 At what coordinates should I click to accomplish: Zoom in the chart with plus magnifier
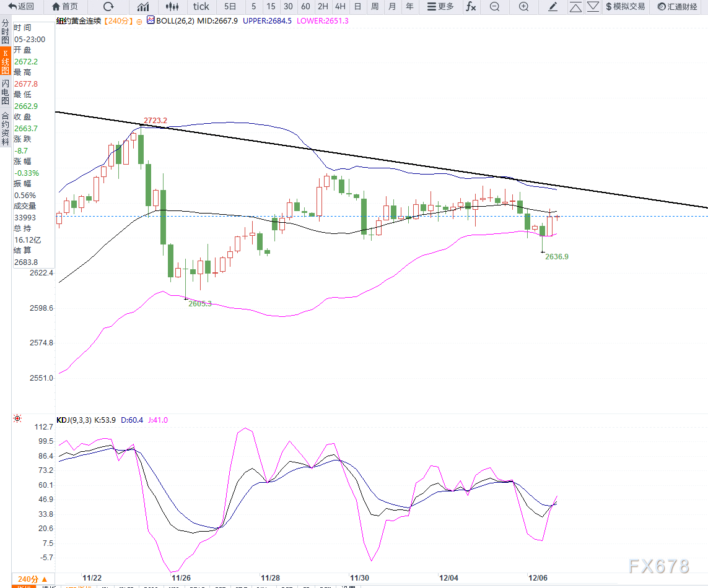pyautogui.click(x=523, y=7)
